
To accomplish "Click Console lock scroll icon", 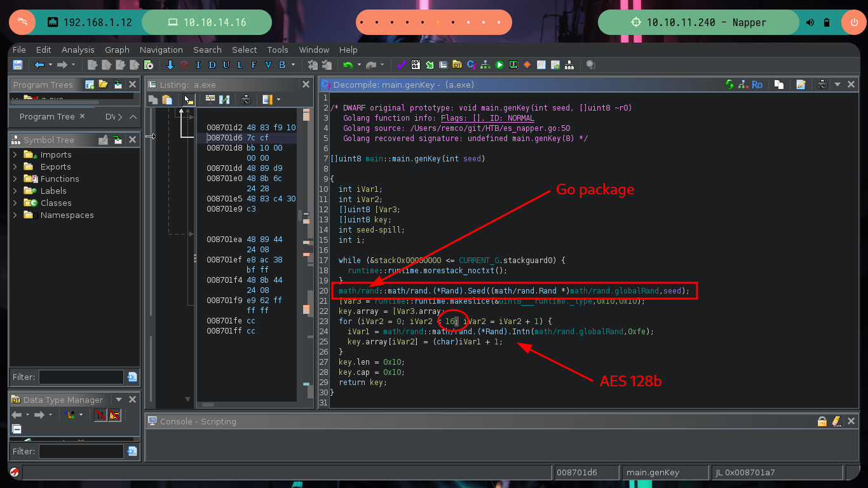I will [822, 421].
